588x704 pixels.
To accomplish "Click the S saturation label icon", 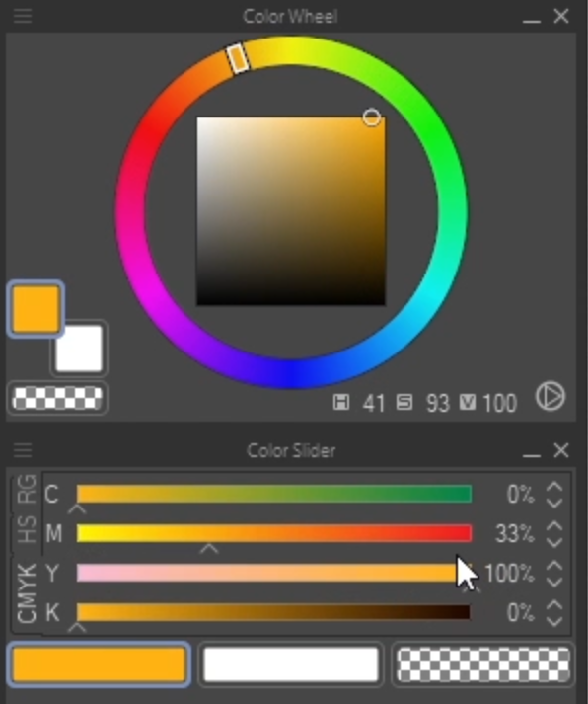I will (x=404, y=402).
